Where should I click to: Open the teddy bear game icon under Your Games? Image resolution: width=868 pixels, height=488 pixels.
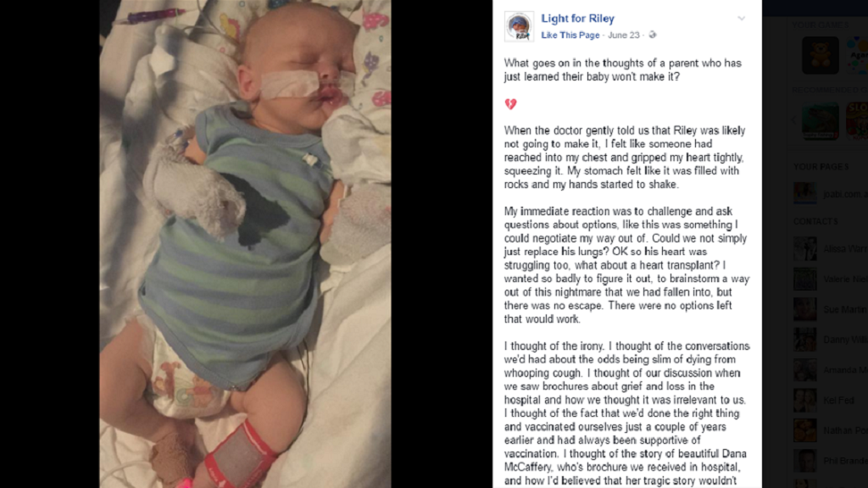[820, 55]
